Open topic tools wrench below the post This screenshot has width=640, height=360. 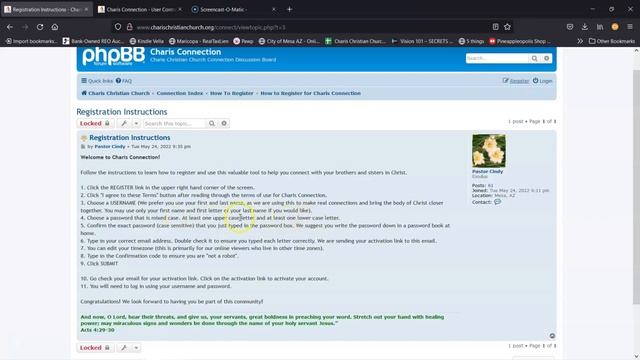click(124, 348)
